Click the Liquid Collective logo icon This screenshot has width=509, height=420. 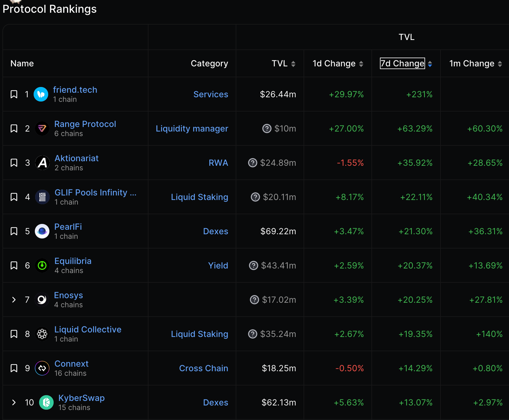tap(42, 334)
